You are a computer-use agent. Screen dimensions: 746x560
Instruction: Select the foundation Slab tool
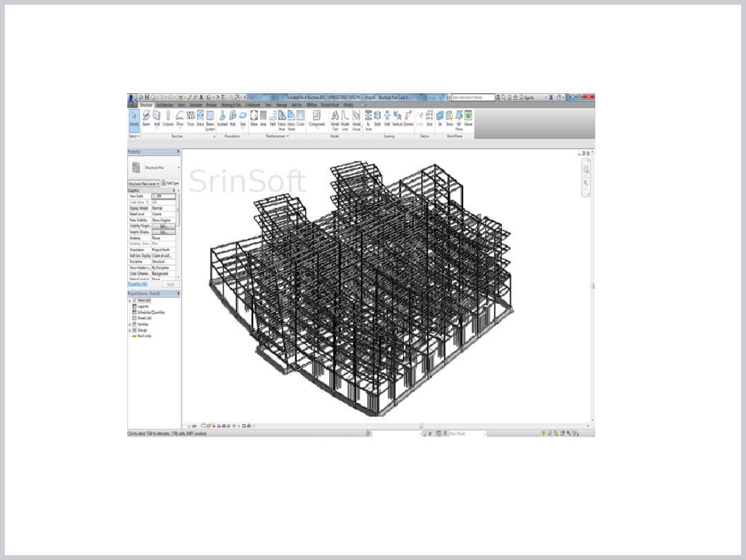(x=243, y=119)
